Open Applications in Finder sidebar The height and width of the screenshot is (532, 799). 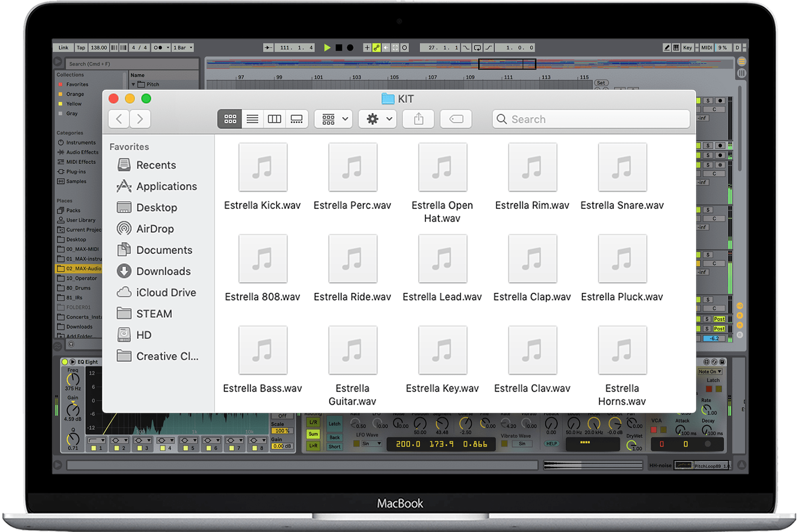click(157, 186)
